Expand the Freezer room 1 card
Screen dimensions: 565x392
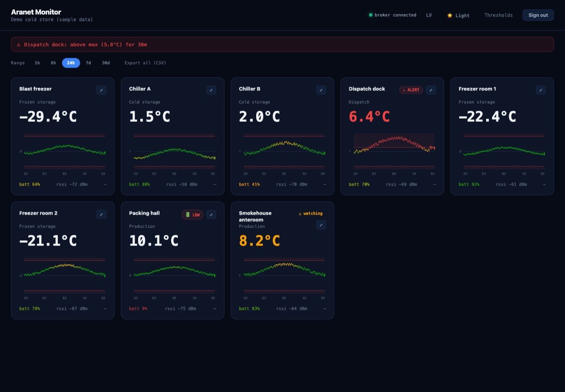pyautogui.click(x=541, y=90)
